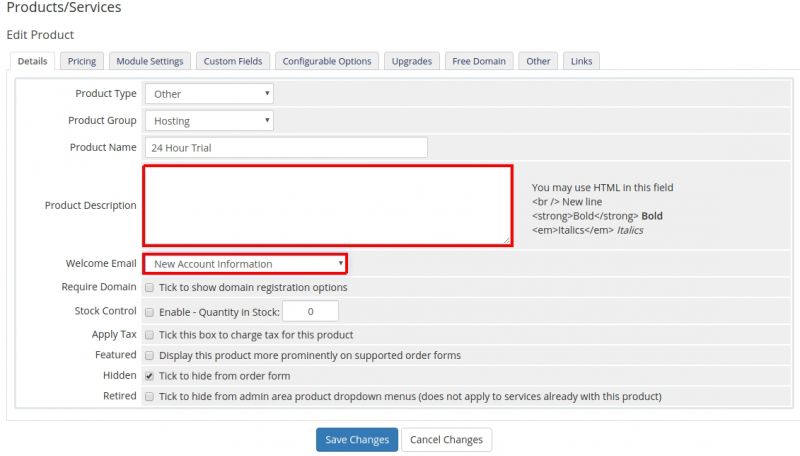800x456 pixels.
Task: Enable the Stock Control checkbox
Action: click(x=149, y=312)
